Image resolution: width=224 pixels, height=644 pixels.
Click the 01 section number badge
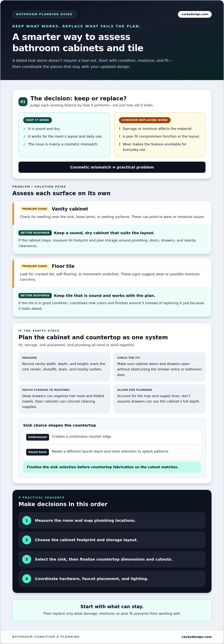[23, 102]
